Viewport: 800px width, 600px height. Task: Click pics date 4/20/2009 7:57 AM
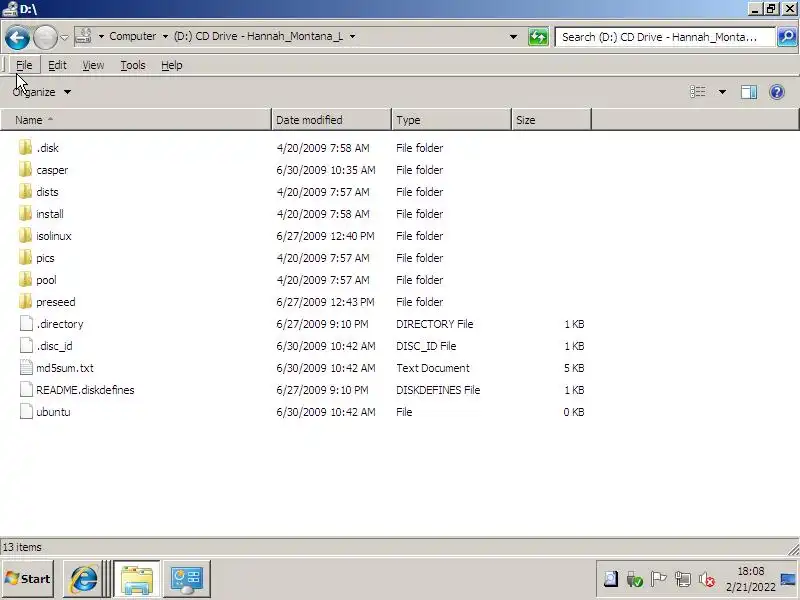tap(323, 258)
